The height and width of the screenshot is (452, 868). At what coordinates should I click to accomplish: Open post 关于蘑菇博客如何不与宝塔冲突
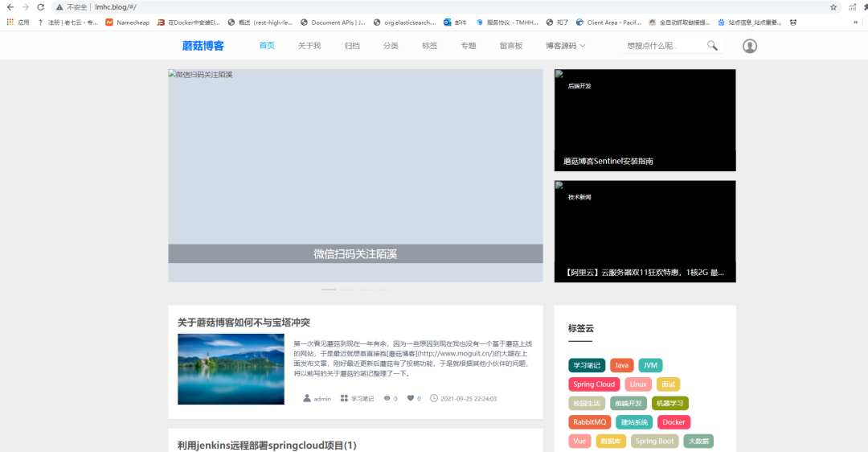click(244, 323)
